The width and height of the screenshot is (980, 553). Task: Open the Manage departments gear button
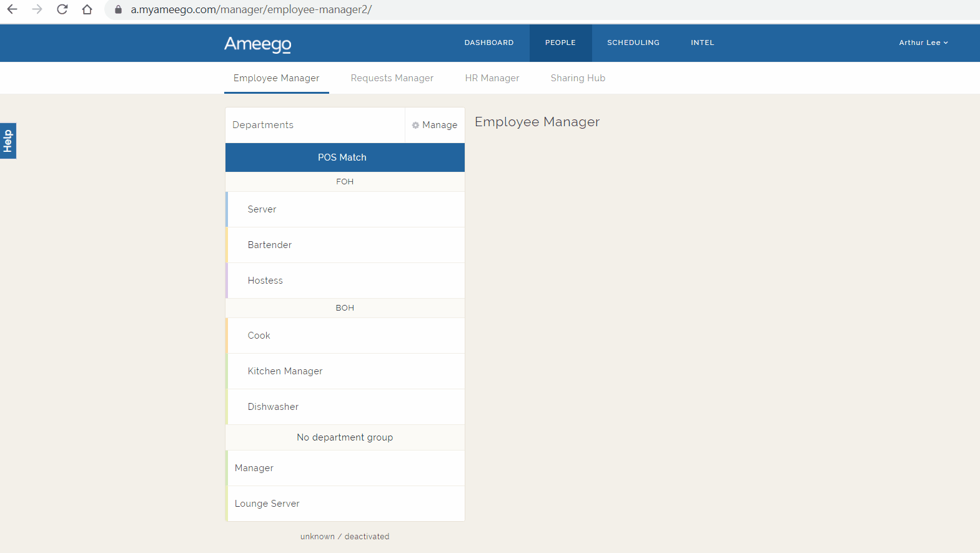click(x=435, y=125)
